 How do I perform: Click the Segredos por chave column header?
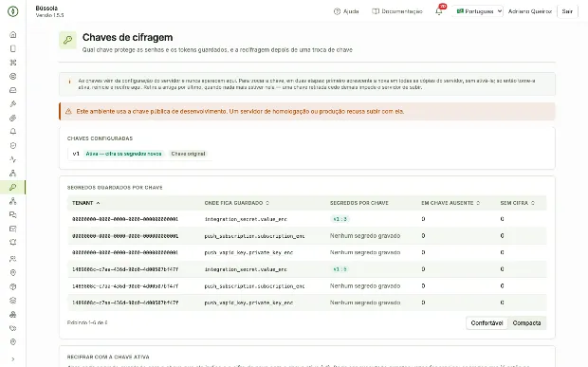tap(358, 203)
